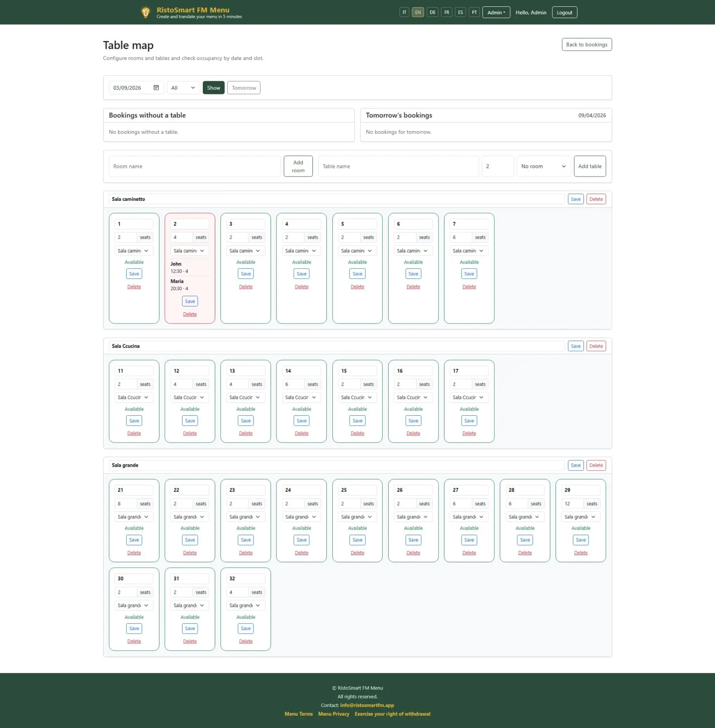715x728 pixels.
Task: Click John's 12:30 booking on table 2
Action: tap(190, 267)
